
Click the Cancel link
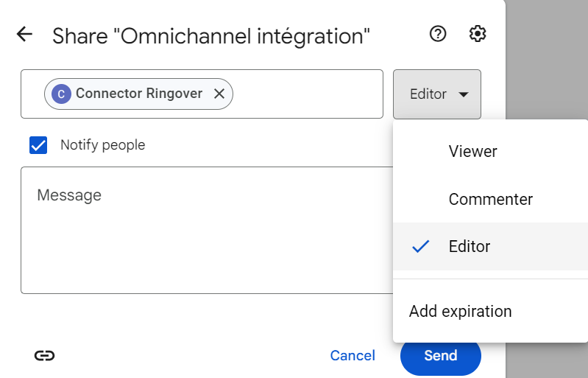[x=353, y=355]
